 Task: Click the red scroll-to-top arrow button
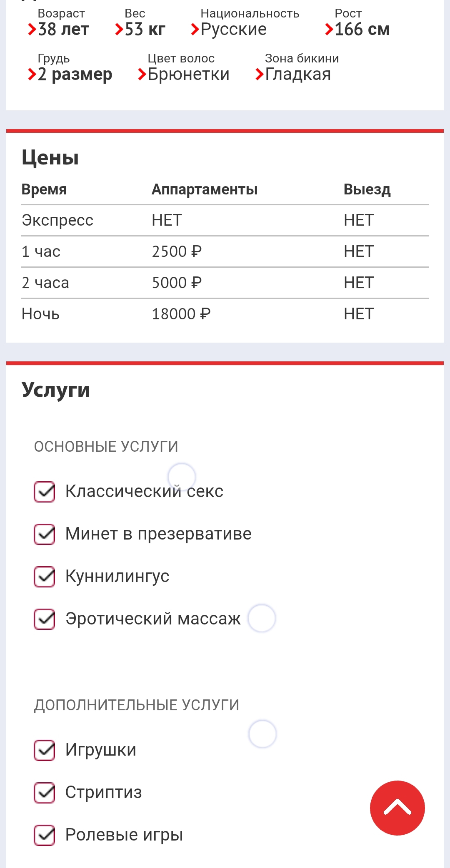point(397,808)
